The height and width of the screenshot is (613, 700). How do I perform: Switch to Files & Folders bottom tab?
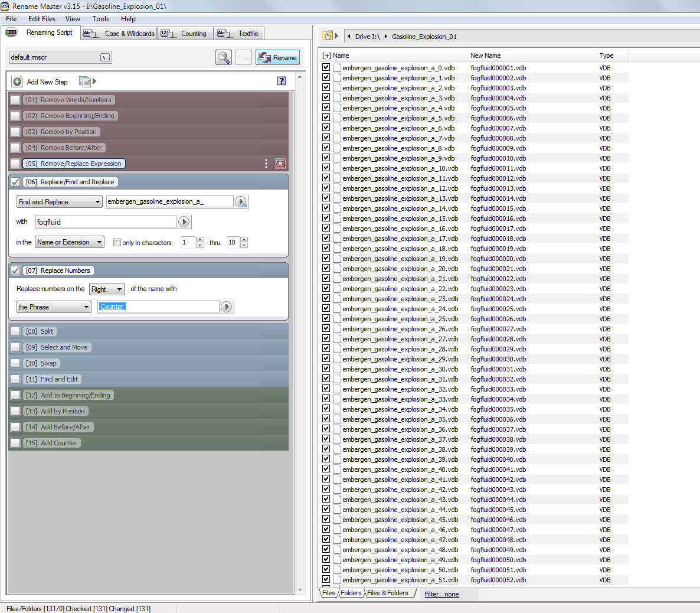pos(388,594)
